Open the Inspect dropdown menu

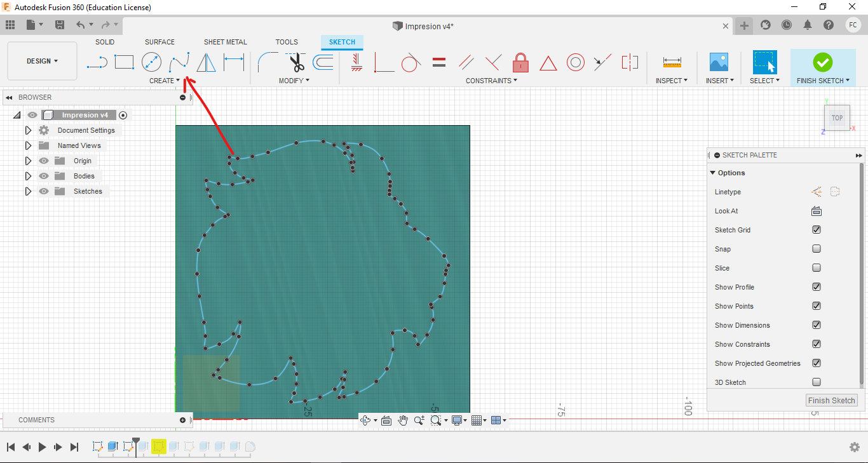point(672,81)
